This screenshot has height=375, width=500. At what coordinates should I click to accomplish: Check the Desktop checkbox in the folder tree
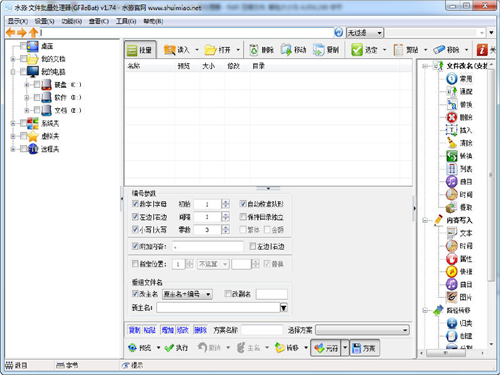click(x=23, y=46)
